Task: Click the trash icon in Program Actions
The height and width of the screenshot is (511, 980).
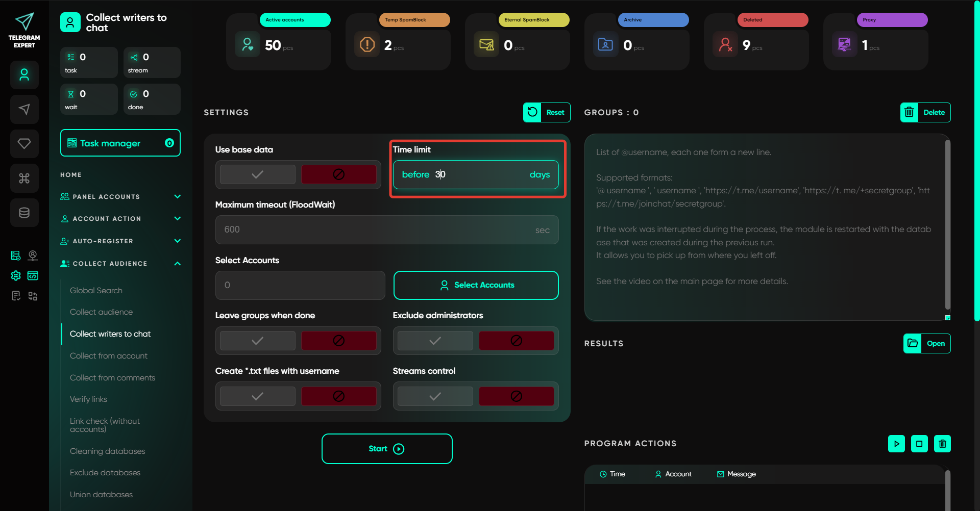Action: click(x=942, y=444)
